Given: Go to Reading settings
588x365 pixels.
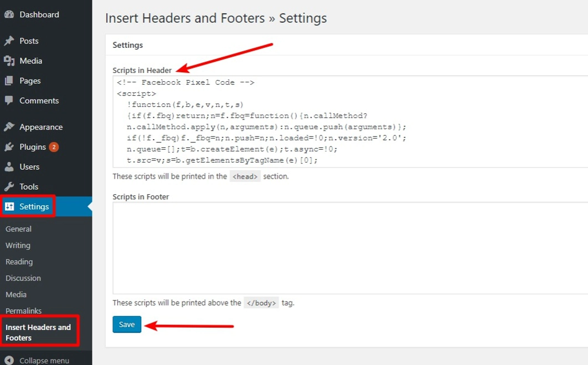Looking at the screenshot, I should (19, 262).
